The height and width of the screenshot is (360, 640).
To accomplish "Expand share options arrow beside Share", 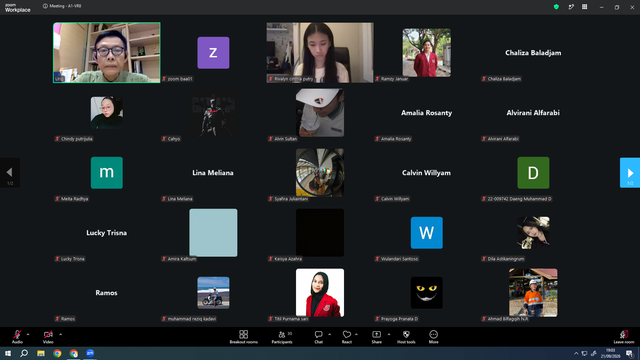I will (x=389, y=334).
